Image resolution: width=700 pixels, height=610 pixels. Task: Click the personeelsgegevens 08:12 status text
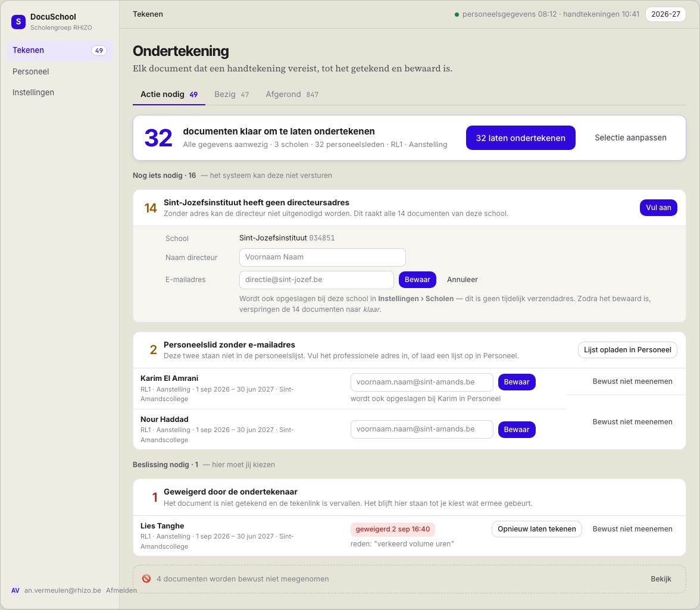[510, 14]
